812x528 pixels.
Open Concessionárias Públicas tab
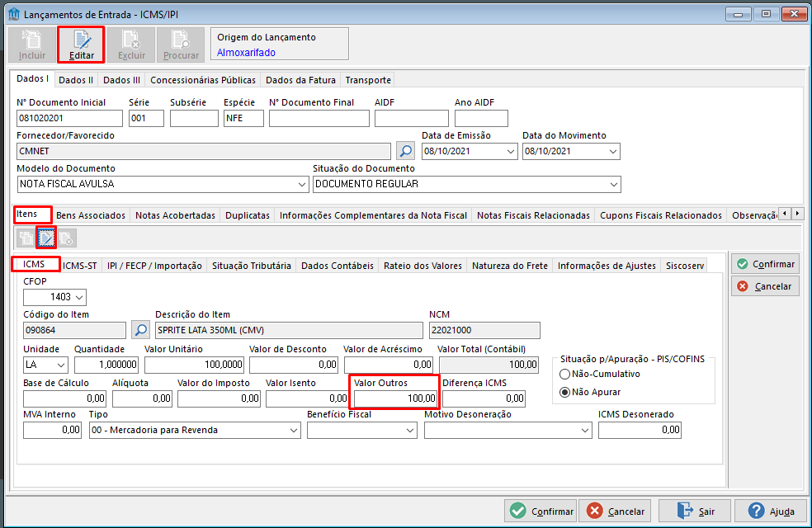coord(203,80)
